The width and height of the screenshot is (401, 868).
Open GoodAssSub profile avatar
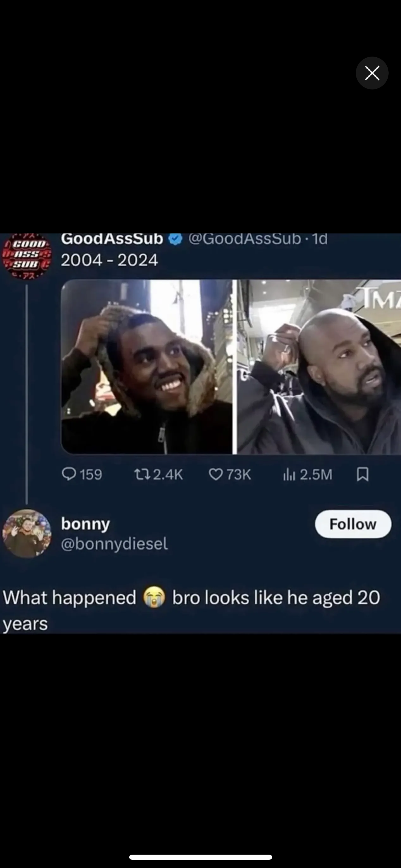point(27,256)
